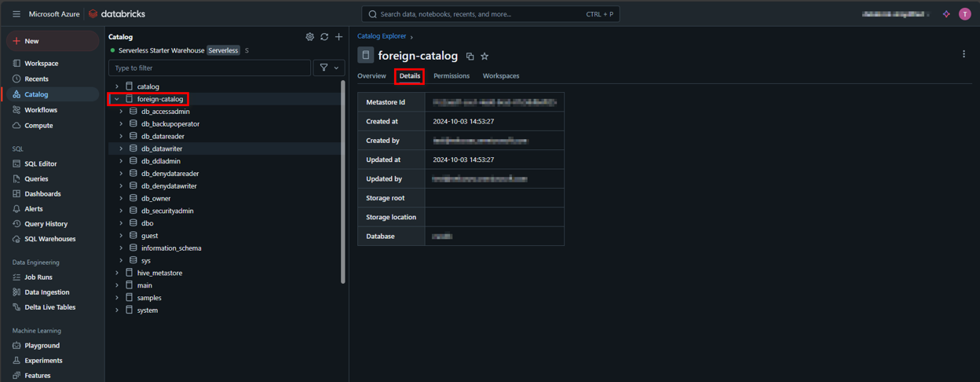Open the hamburger navigation menu

click(x=16, y=14)
